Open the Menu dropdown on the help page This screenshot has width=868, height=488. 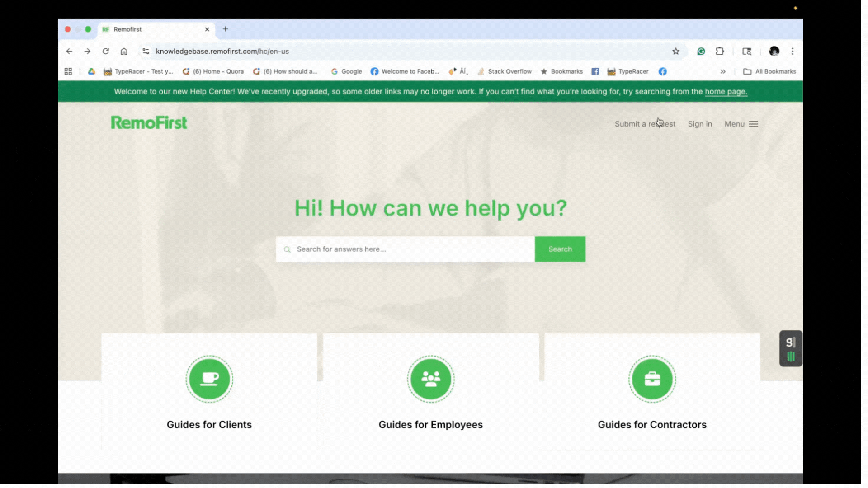[x=741, y=124]
